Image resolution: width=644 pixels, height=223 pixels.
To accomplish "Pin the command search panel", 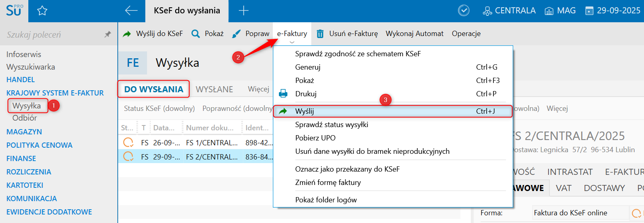I will click(x=108, y=34).
